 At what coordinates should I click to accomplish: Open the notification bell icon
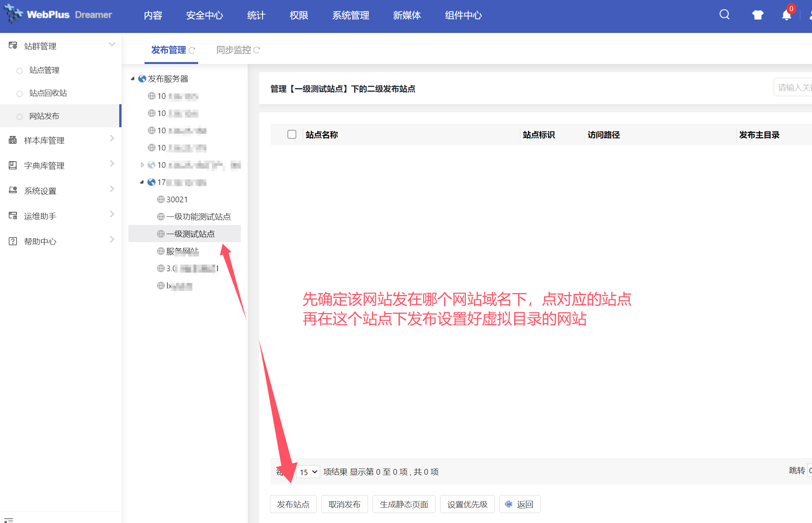pyautogui.click(x=786, y=15)
